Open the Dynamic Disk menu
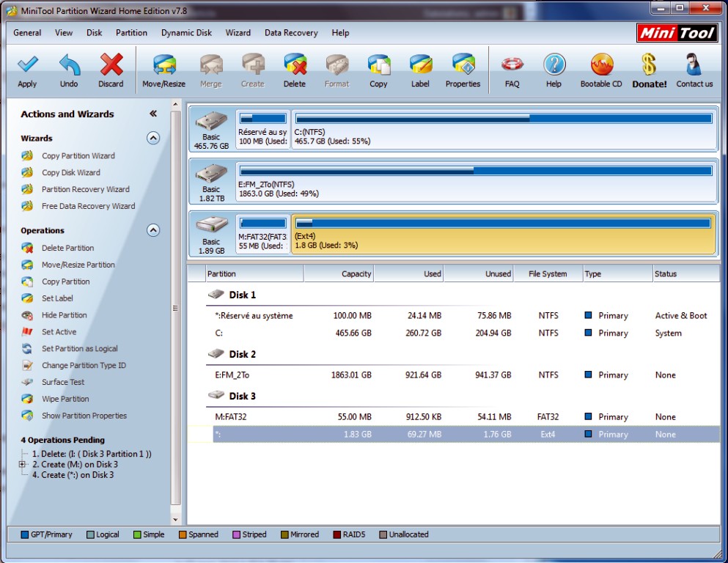Viewport: 728px width, 563px height. coord(186,33)
